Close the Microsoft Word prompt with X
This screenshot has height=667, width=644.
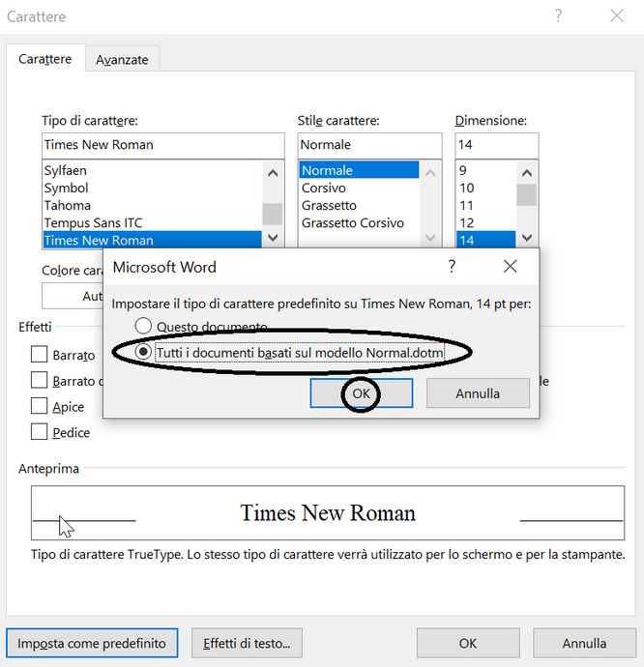coord(510,267)
